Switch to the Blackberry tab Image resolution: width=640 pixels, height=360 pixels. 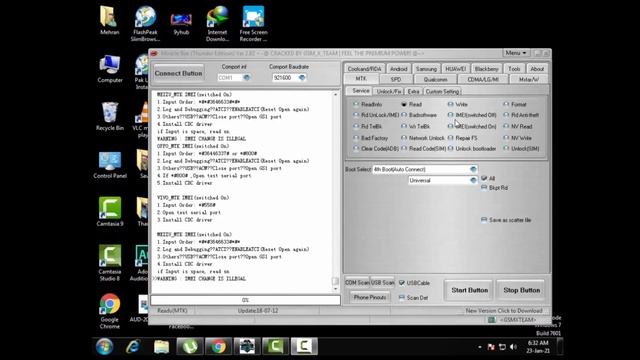487,69
